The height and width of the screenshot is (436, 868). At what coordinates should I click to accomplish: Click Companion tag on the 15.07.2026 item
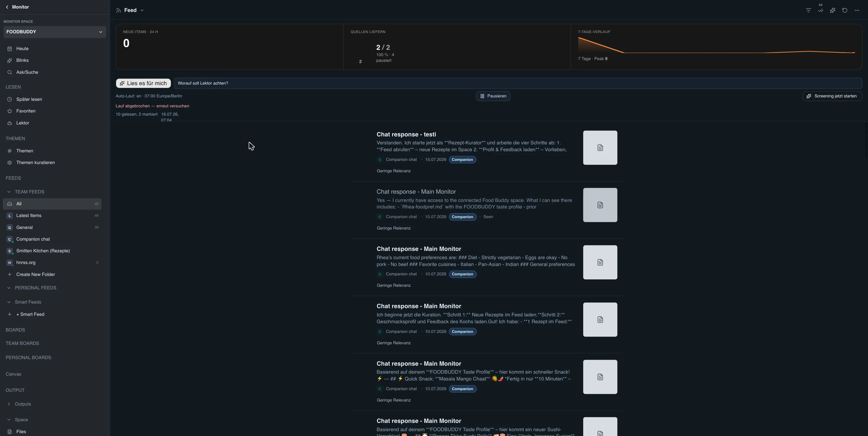pos(462,160)
